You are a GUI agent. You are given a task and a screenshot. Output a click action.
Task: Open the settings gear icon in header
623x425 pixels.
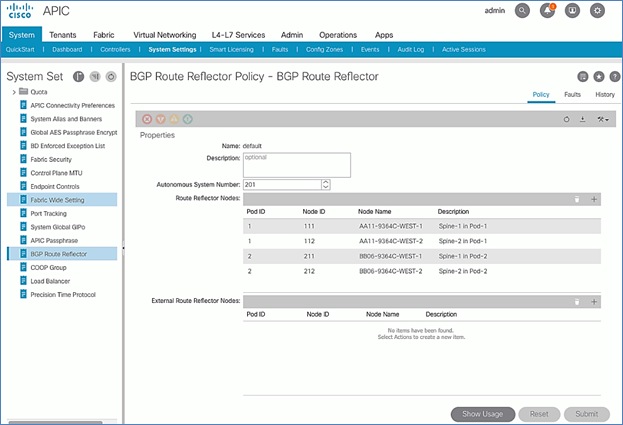click(x=597, y=11)
